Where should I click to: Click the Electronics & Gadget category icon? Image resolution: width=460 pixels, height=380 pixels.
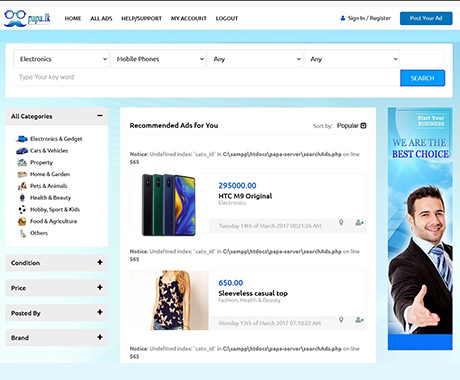point(22,139)
